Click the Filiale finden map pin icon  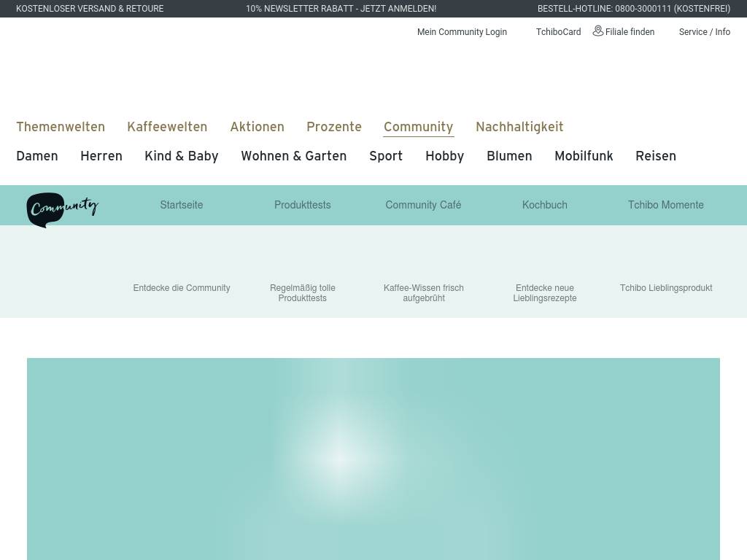click(598, 31)
